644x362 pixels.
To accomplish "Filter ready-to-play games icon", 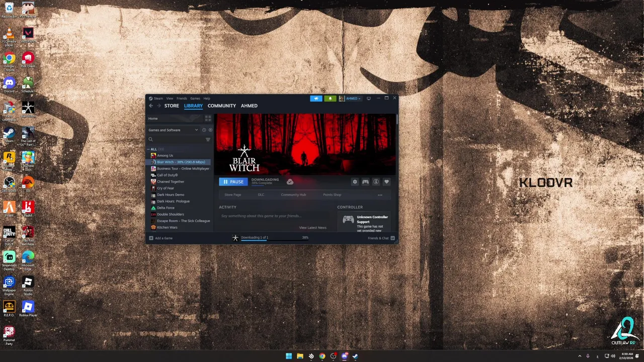I will click(210, 130).
